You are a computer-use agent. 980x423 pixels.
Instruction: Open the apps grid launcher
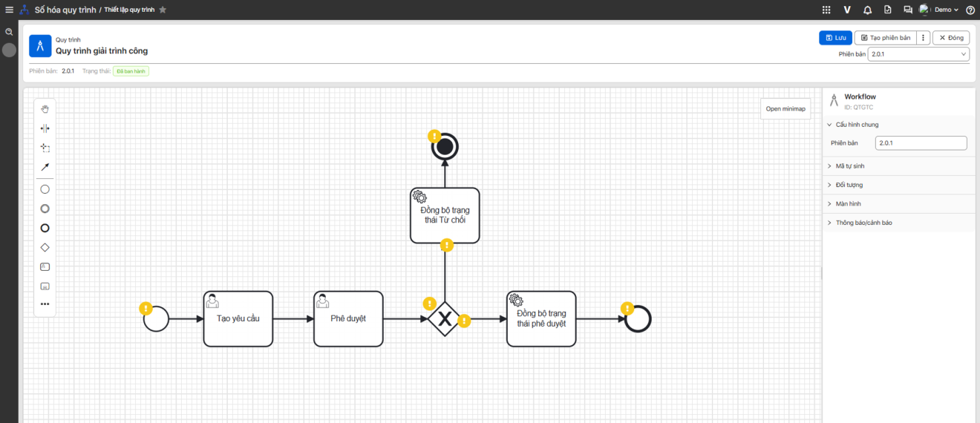[x=826, y=10]
